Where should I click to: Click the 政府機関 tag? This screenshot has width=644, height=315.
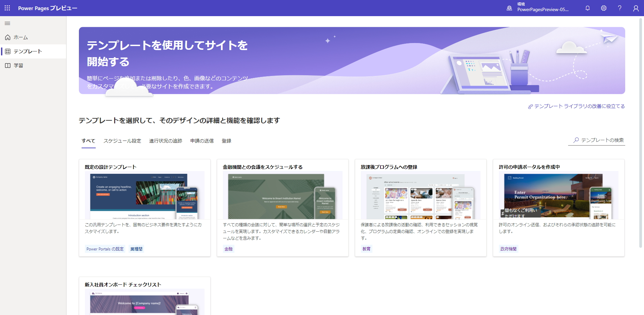point(508,249)
